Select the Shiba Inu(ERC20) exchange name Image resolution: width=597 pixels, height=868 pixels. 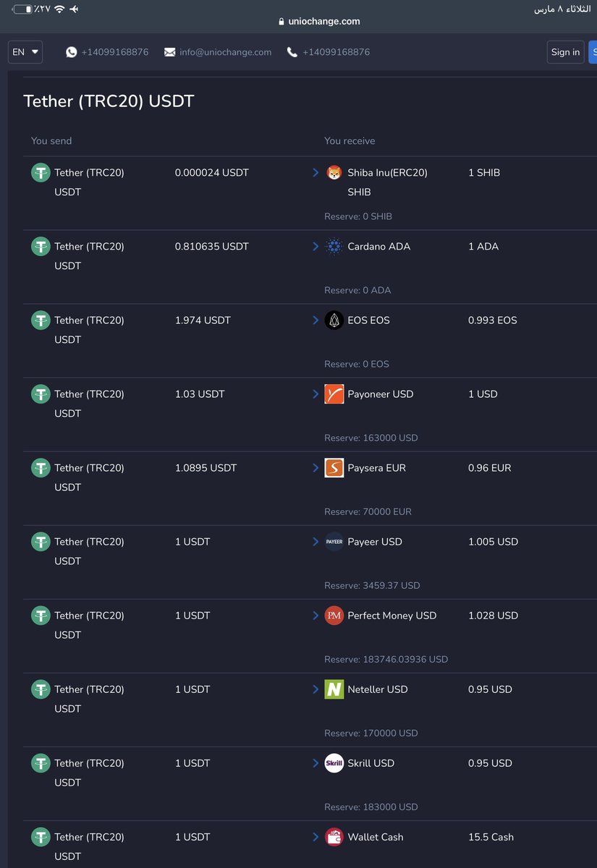[388, 173]
